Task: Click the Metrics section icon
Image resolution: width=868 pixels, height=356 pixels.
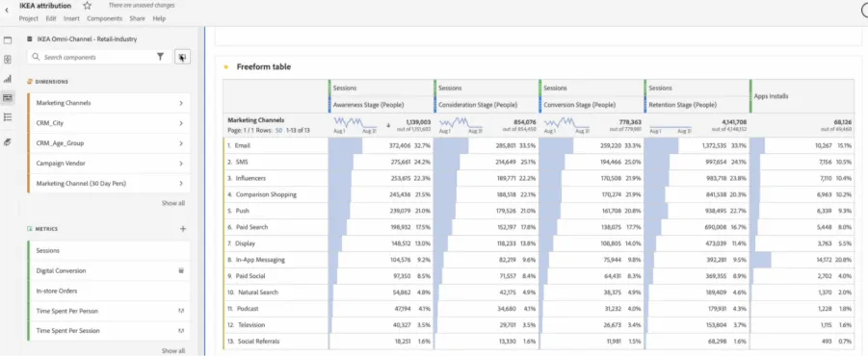Action: [30, 229]
